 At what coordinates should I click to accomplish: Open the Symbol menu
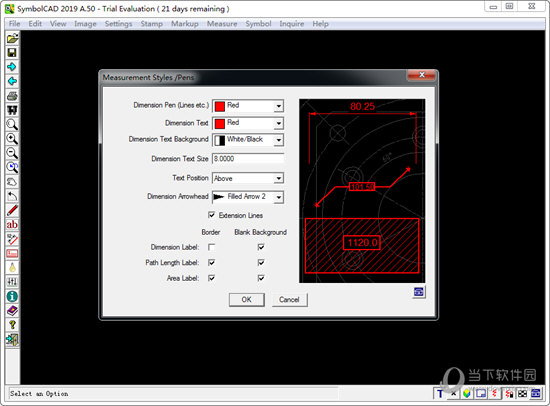click(x=258, y=24)
